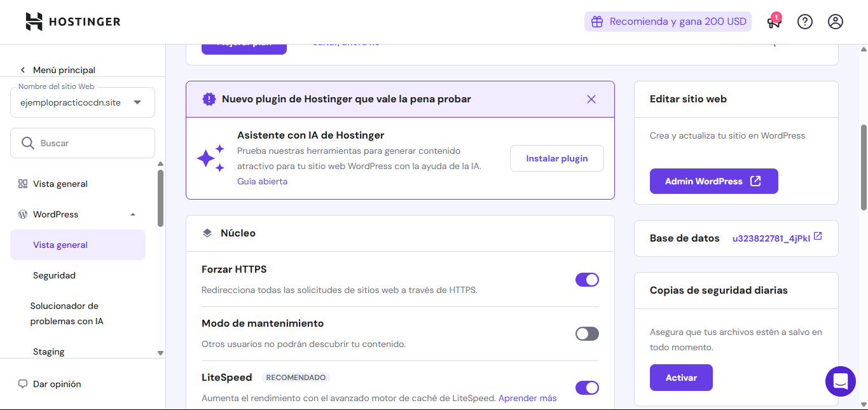
Task: Open the user account profile icon
Action: point(836,22)
